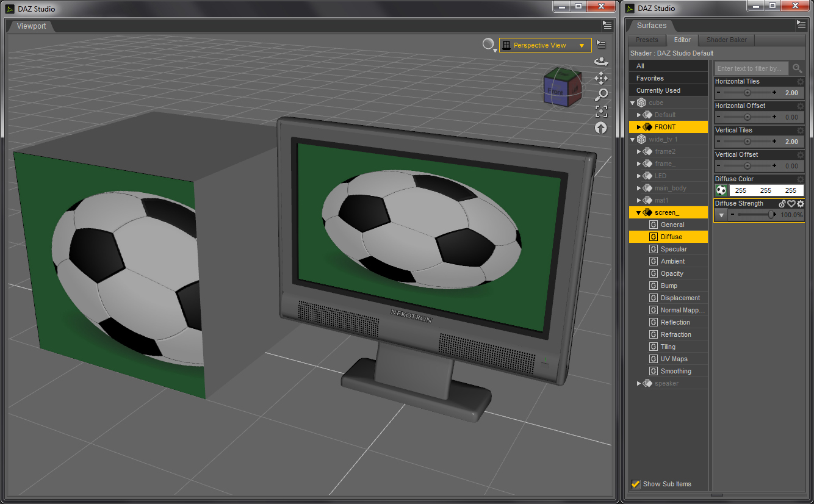
Task: Collapse the screen_ surface node
Action: (639, 212)
